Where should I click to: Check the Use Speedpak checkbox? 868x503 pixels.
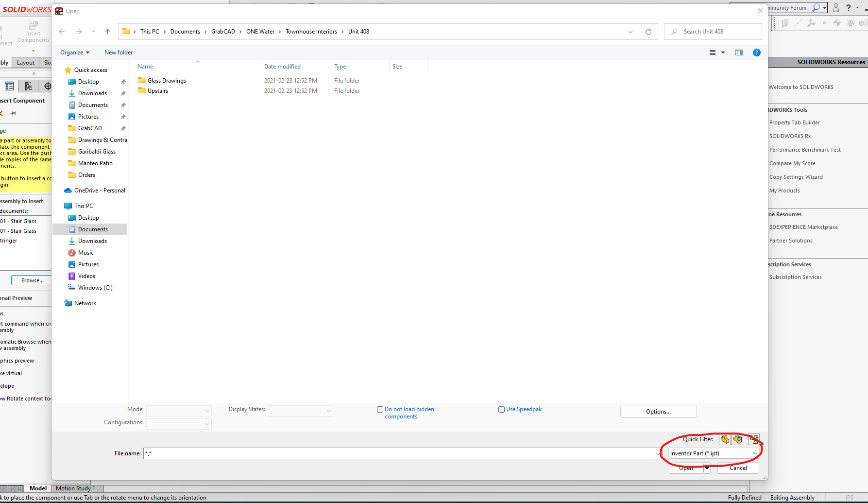tap(501, 409)
